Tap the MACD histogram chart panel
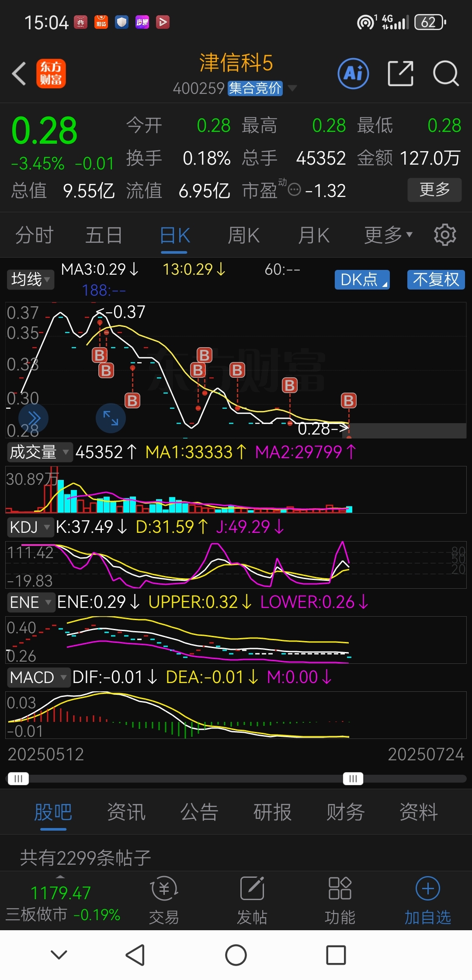This screenshot has height=980, width=472. (x=236, y=715)
